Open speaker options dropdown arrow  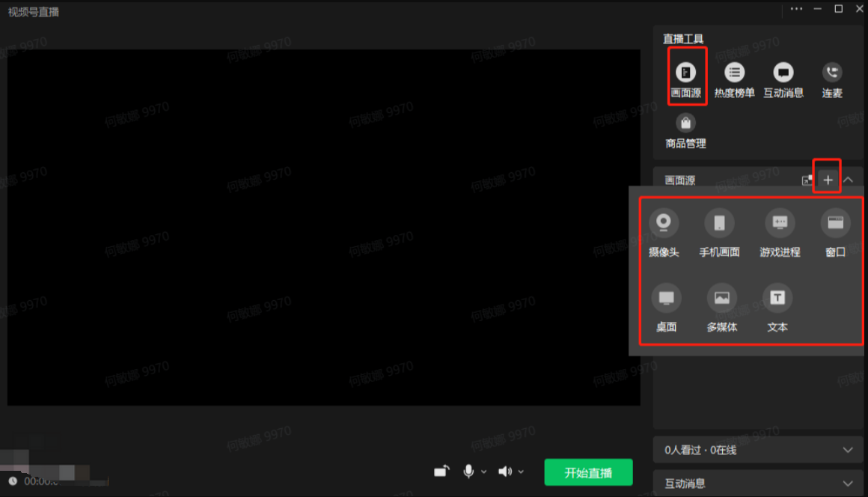coord(521,472)
